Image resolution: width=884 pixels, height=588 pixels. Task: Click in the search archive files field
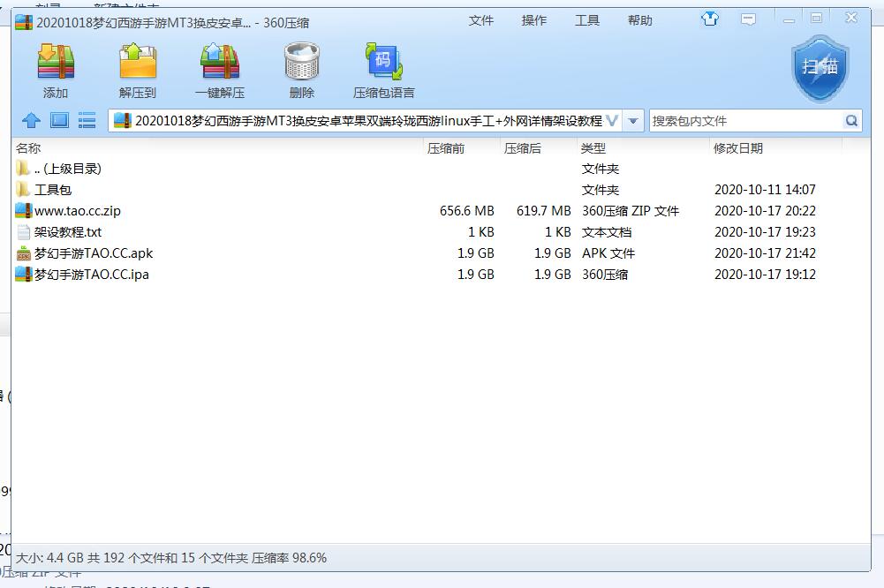[744, 121]
